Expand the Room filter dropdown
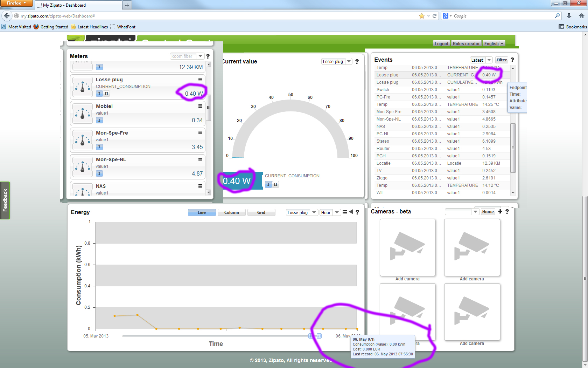The image size is (588, 368). 200,56
